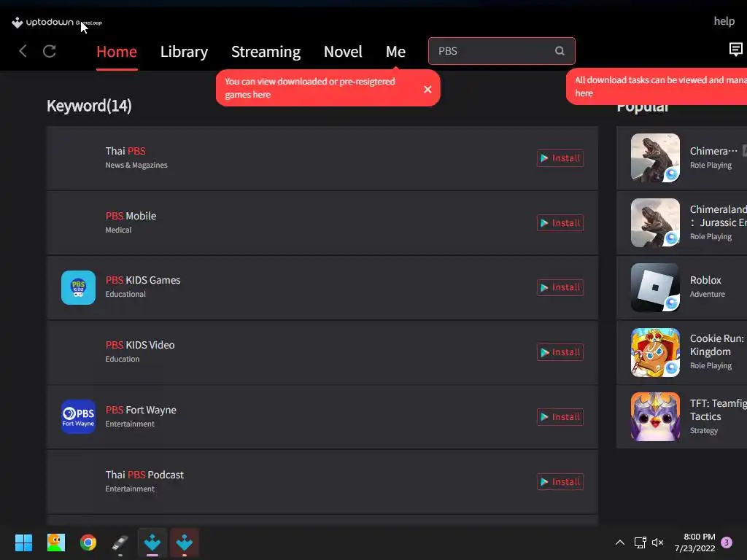Open the first Chimera game thumbnail
The image size is (747, 560).
[655, 157]
